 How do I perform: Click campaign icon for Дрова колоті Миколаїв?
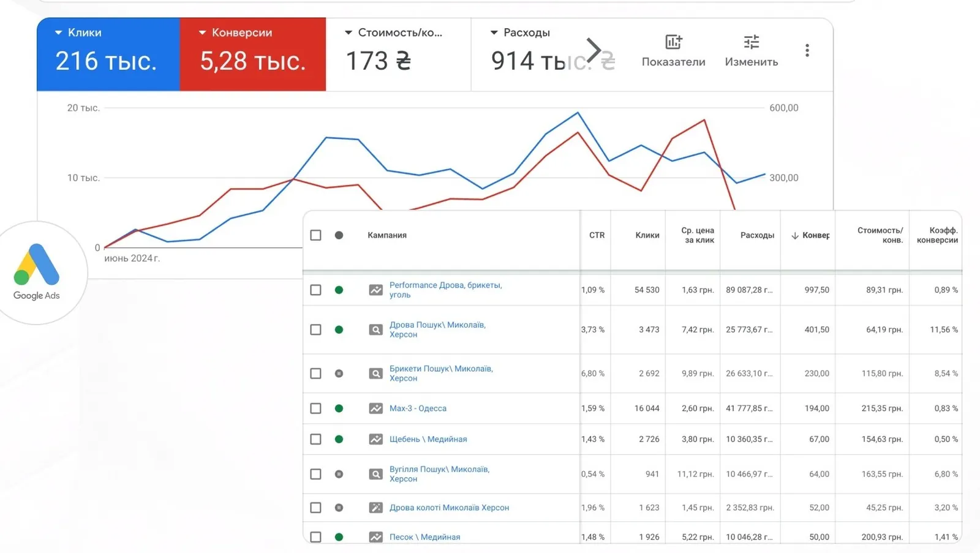coord(375,508)
